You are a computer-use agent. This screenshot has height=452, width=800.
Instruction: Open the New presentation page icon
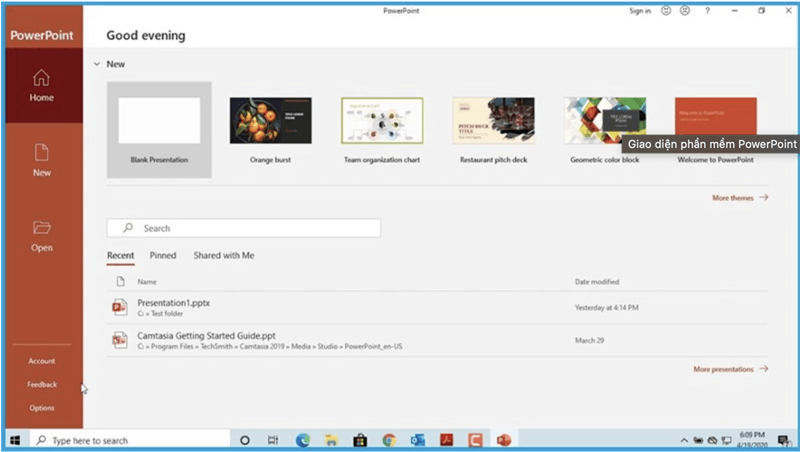click(x=41, y=152)
